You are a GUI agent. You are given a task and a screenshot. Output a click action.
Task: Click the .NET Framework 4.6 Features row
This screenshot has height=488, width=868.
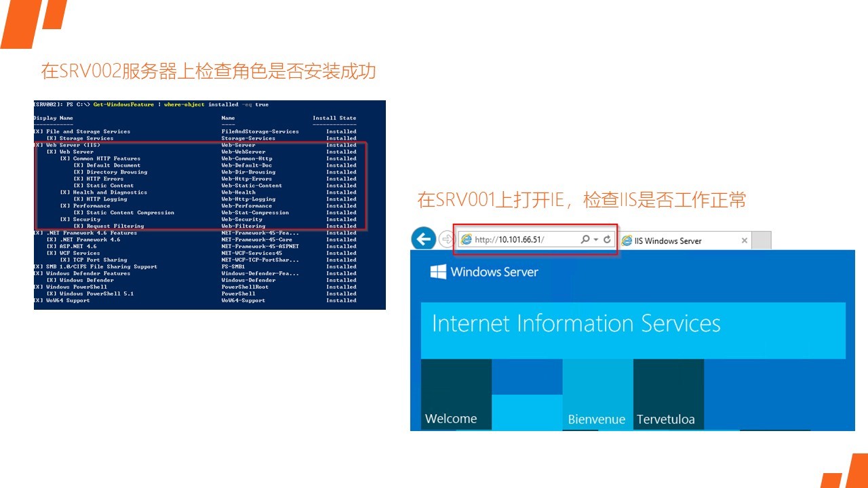(x=195, y=233)
